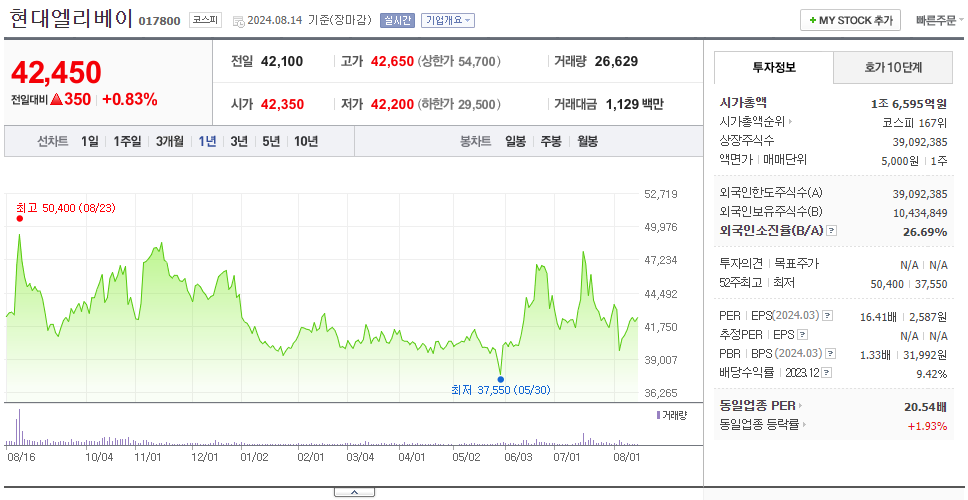Screen dimensions: 968x500
Task: Click the help icon next to PBR BPS(2024.03)
Action: [828, 354]
